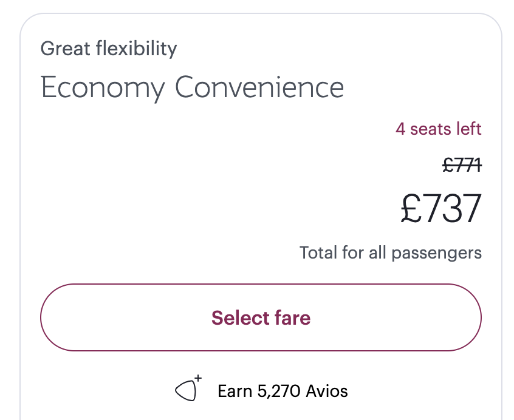Click the word passengers under the price

[x=436, y=252]
